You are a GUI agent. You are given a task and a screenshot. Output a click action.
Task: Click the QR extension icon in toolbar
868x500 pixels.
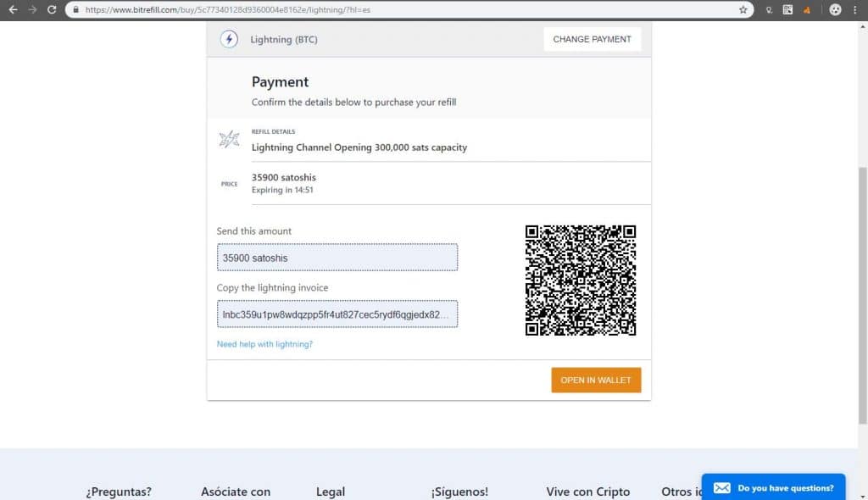(787, 9)
